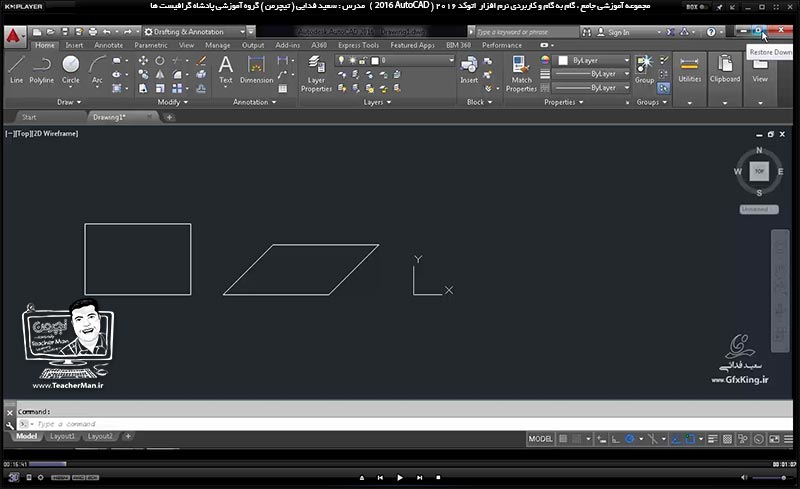Expand the Properties panel

click(563, 102)
